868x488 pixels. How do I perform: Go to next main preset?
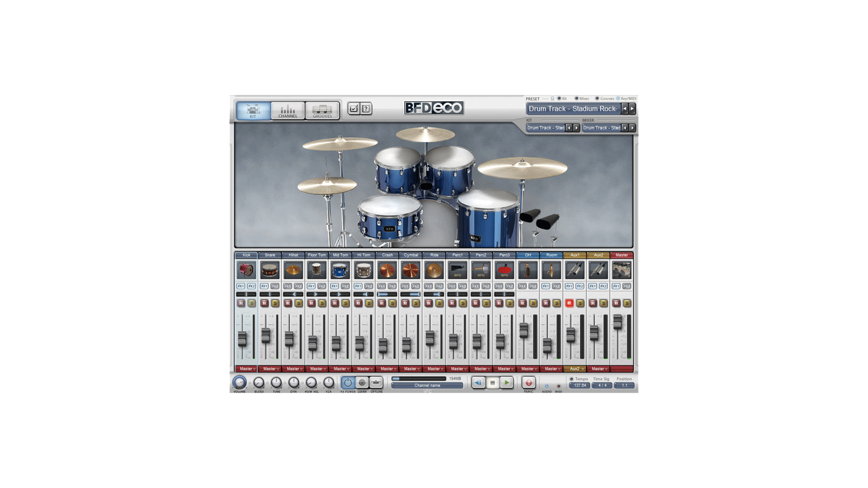pyautogui.click(x=632, y=109)
